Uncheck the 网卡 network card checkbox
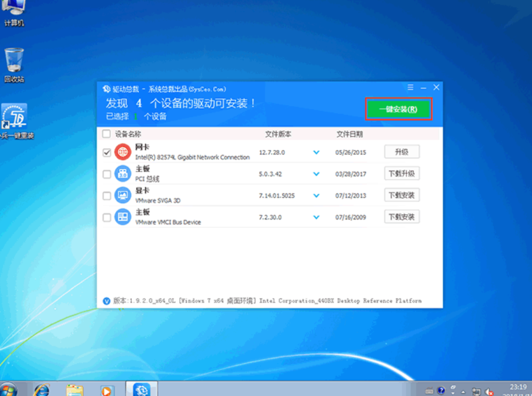The width and height of the screenshot is (532, 396). pos(107,153)
